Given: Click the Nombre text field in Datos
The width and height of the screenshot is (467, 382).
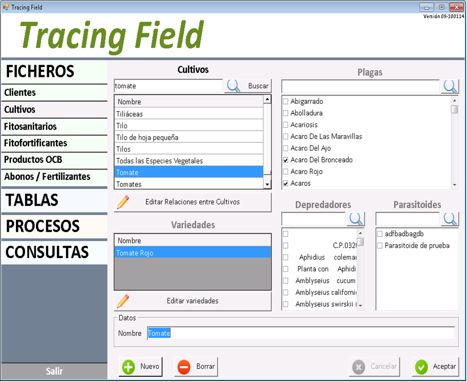Looking at the screenshot, I should point(301,333).
